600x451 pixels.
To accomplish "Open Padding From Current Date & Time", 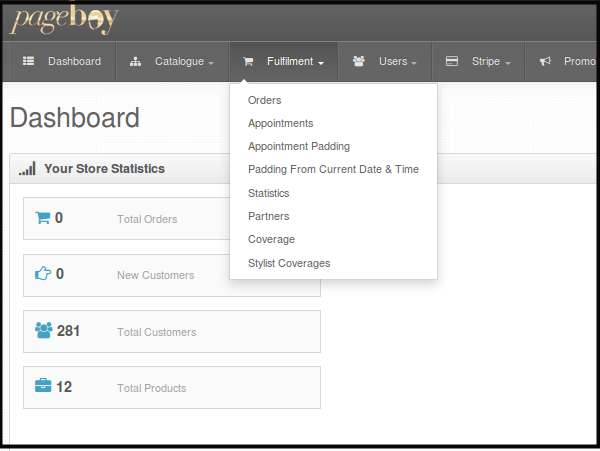I will pyautogui.click(x=333, y=169).
